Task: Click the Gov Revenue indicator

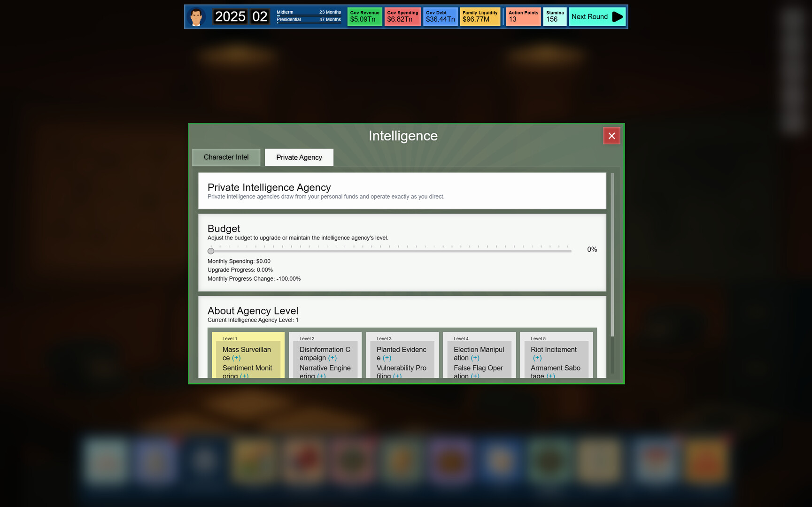Action: click(x=364, y=16)
